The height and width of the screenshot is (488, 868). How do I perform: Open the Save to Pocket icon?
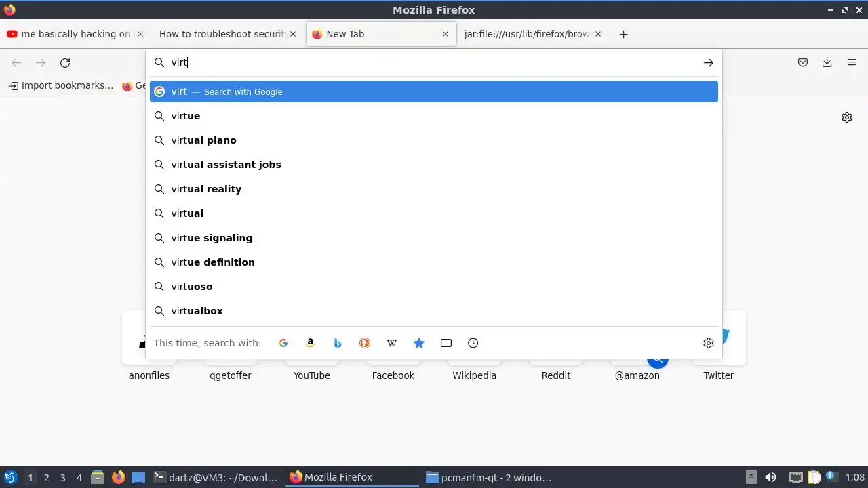[803, 62]
